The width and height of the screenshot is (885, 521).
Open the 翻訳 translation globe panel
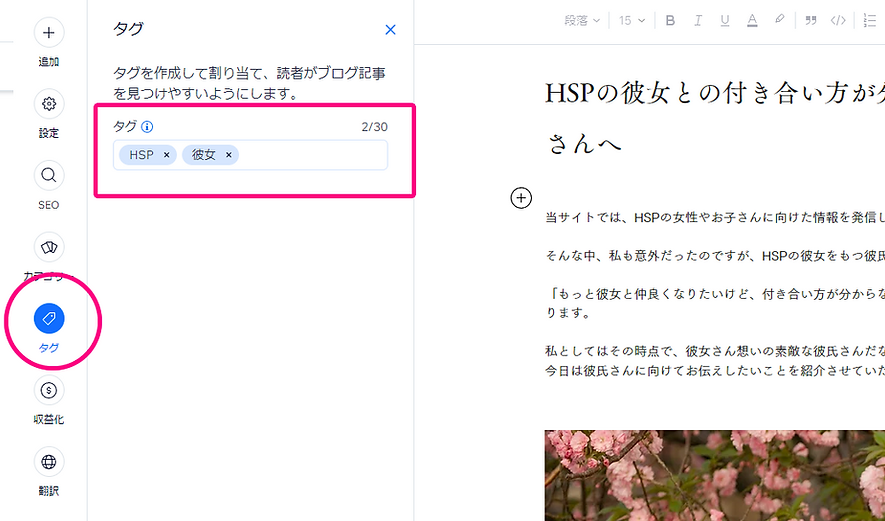pos(49,462)
